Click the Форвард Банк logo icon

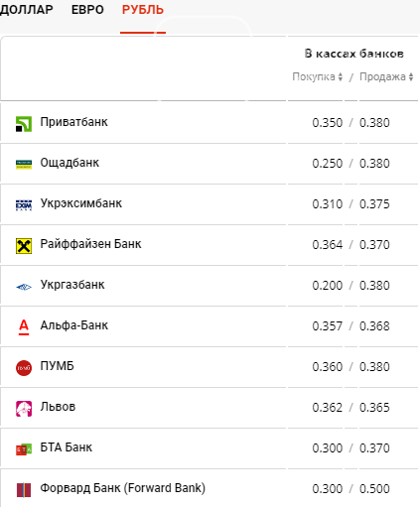click(24, 490)
